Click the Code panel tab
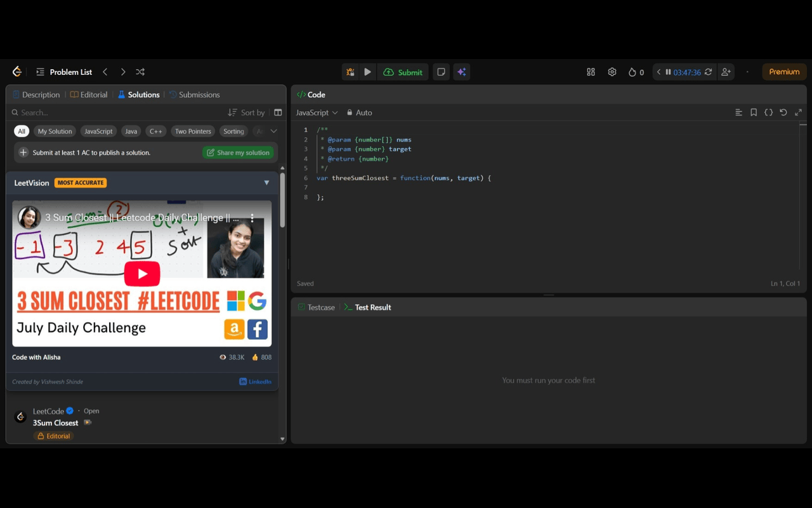This screenshot has height=508, width=812. click(x=311, y=95)
